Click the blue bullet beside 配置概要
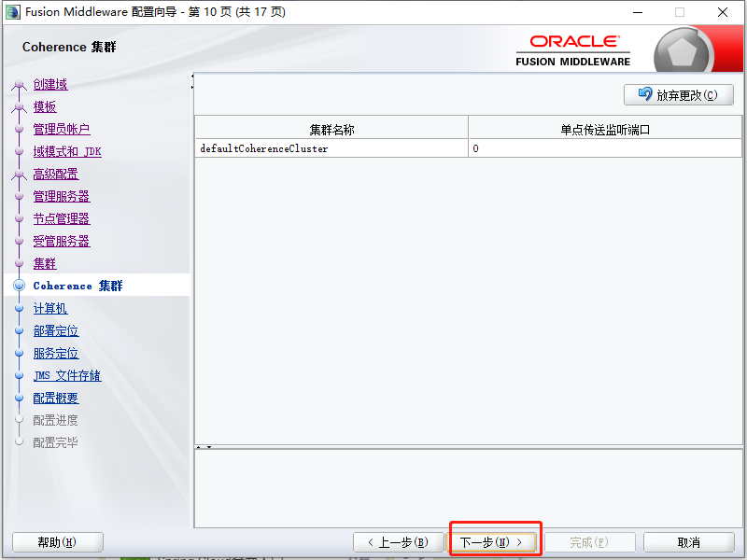This screenshot has width=747, height=560. [19, 398]
